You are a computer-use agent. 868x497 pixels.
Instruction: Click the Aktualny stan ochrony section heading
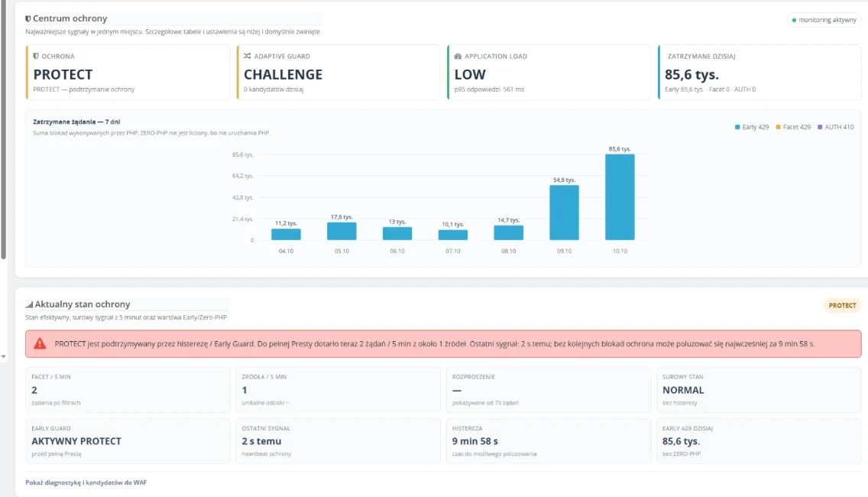83,304
